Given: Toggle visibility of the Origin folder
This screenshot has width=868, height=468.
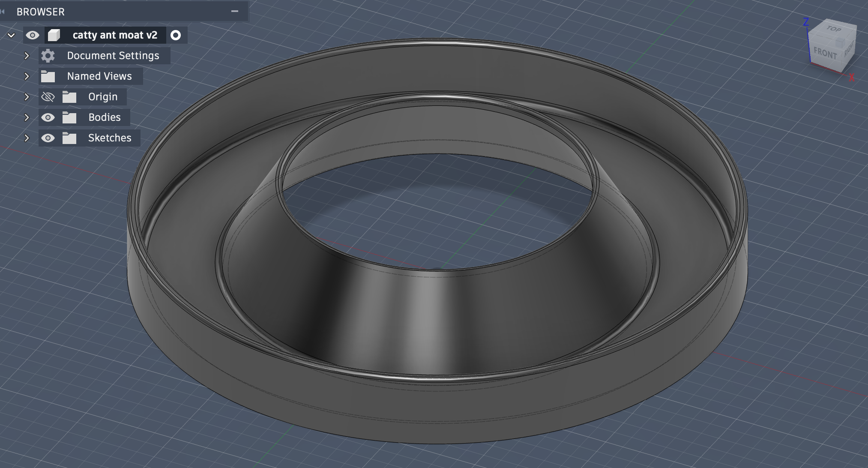Looking at the screenshot, I should coord(48,96).
